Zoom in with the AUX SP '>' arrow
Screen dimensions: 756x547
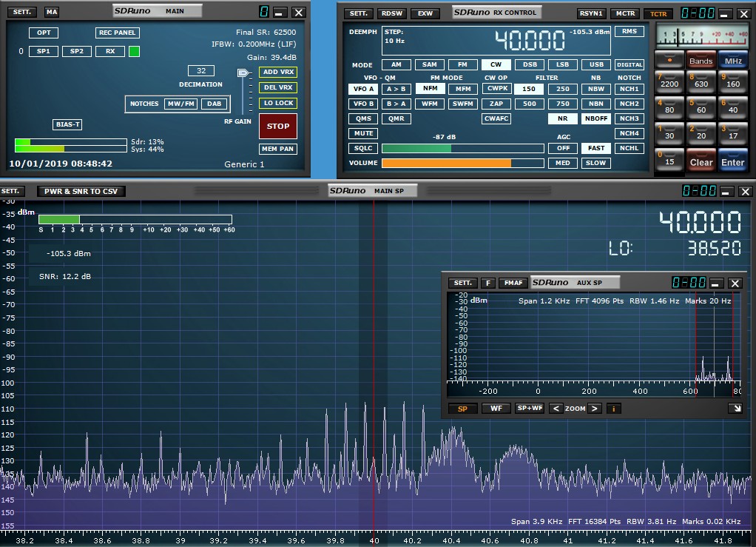[x=595, y=409]
